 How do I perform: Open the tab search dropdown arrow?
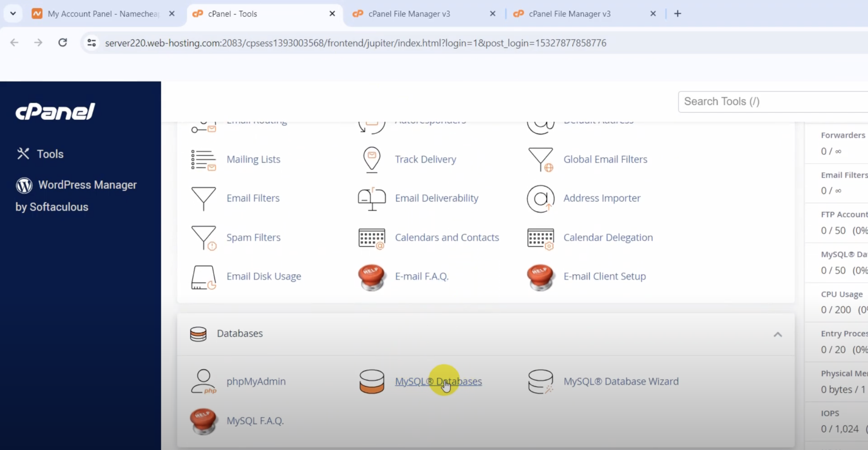tap(13, 14)
